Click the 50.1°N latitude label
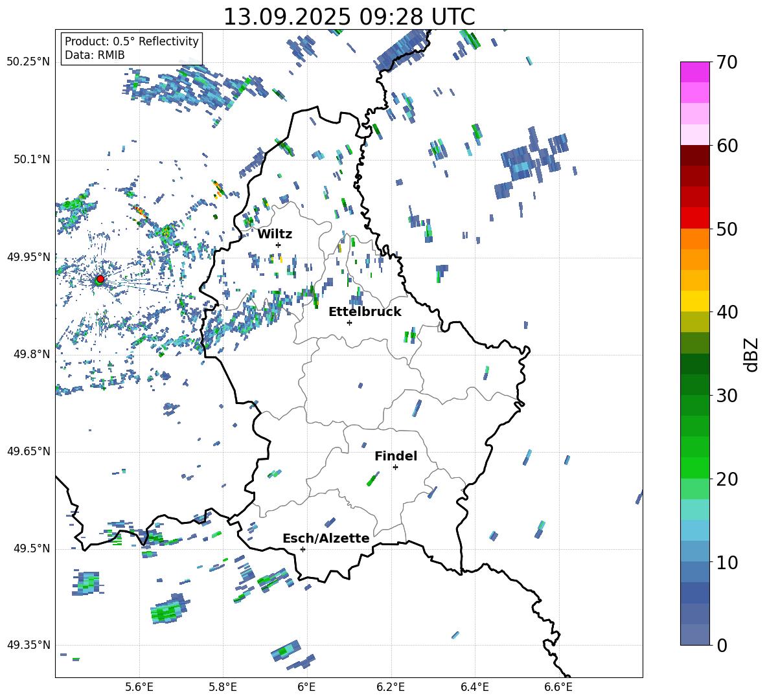 coord(30,159)
